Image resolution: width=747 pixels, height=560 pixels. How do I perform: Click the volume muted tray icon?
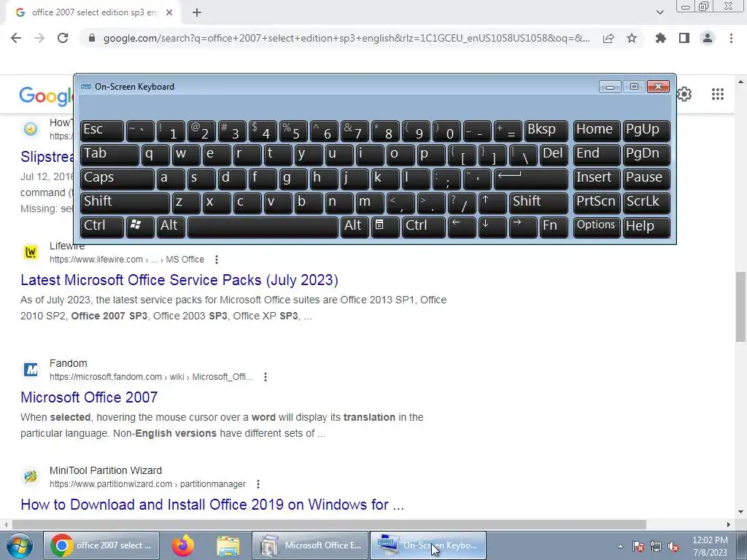pos(673,546)
